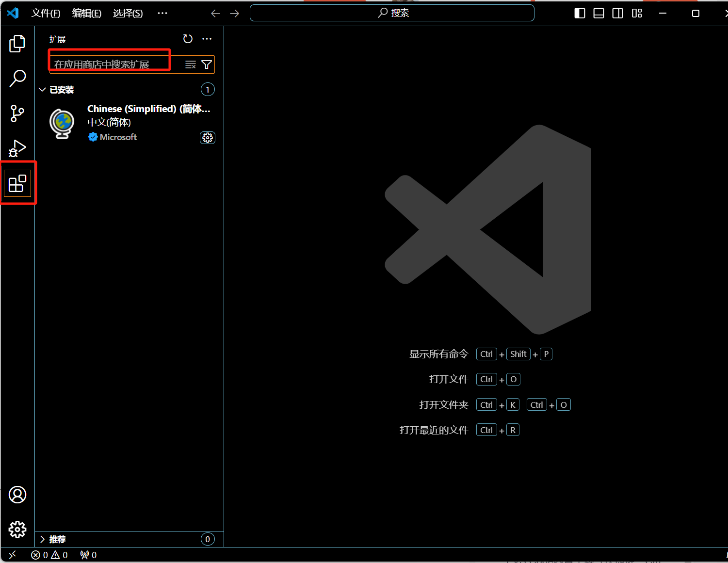The image size is (728, 563).
Task: Toggle secondary side bar layout icon
Action: (618, 13)
